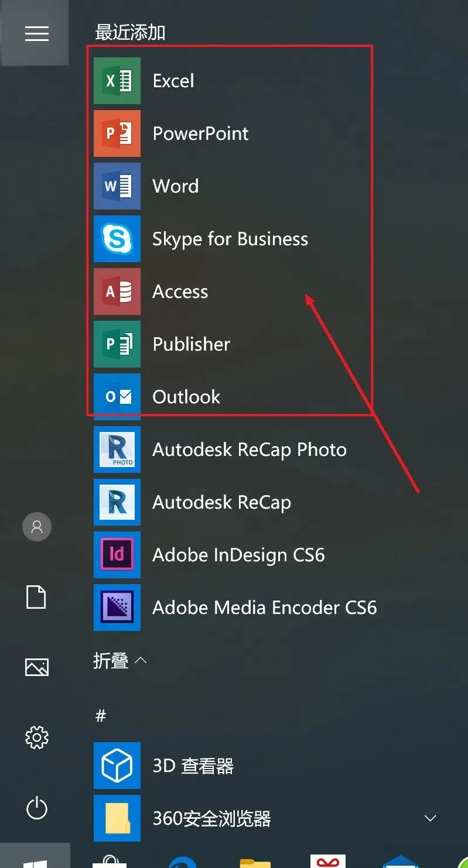Viewport: 468px width, 868px height.
Task: Collapse recently added list via 折叠
Action: (x=120, y=661)
